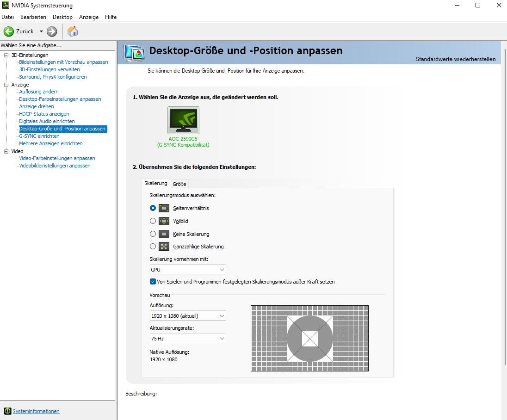The image size is (507, 420).
Task: Open the Home house icon in toolbar
Action: pyautogui.click(x=73, y=31)
